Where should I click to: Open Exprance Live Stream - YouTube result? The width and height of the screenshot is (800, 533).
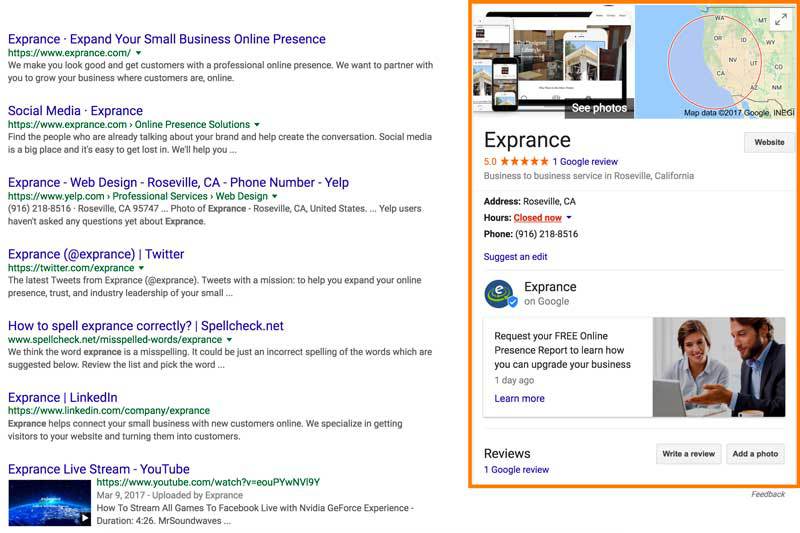[99, 469]
